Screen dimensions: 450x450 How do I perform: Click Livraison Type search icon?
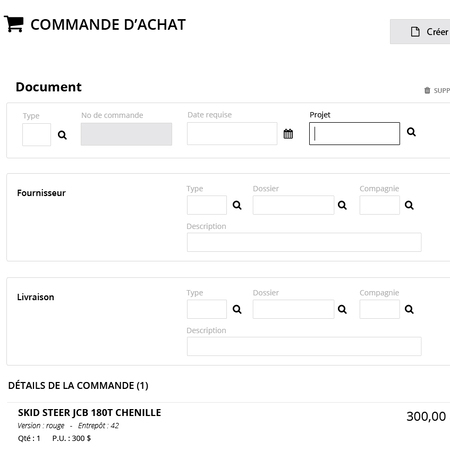tap(237, 309)
